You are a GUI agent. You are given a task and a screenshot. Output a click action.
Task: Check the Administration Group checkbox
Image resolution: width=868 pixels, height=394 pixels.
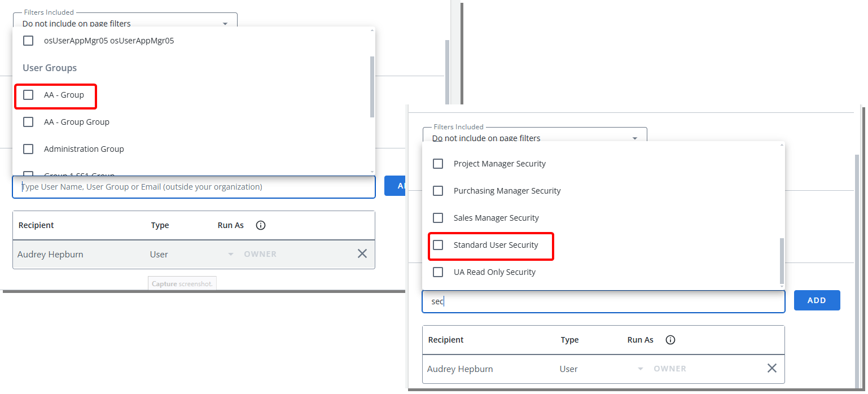28,148
